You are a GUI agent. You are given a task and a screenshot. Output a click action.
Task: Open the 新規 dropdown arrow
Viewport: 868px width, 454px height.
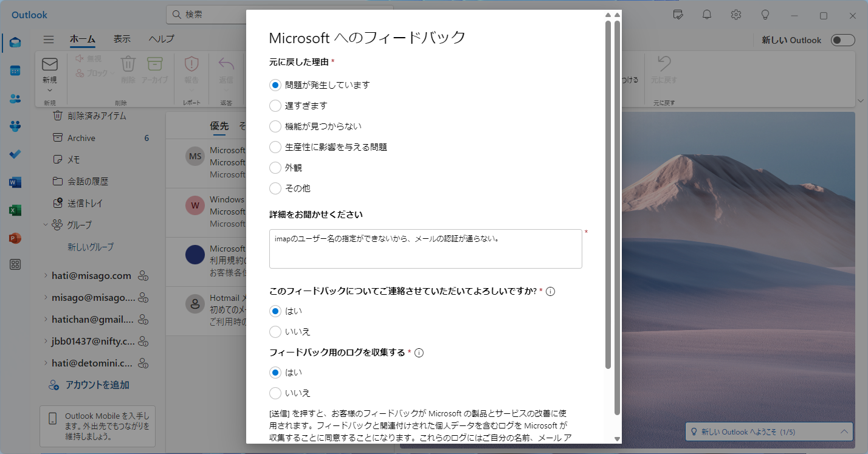[x=49, y=90]
